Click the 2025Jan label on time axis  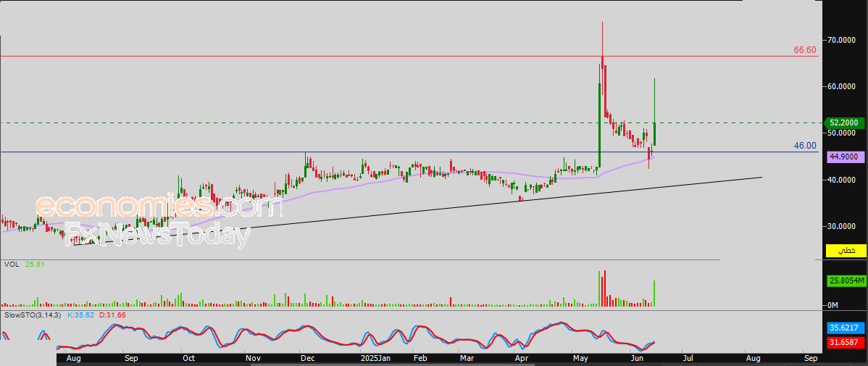[x=375, y=358]
